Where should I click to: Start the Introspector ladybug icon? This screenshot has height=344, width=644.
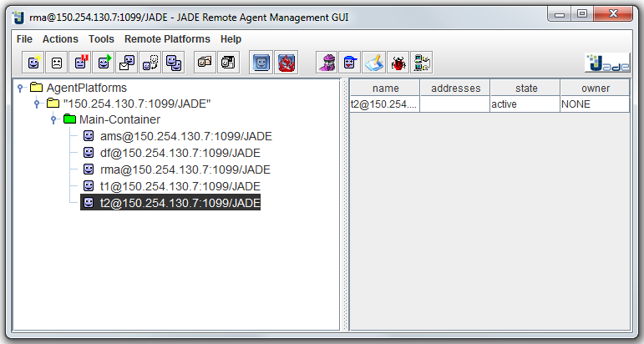pyautogui.click(x=398, y=63)
